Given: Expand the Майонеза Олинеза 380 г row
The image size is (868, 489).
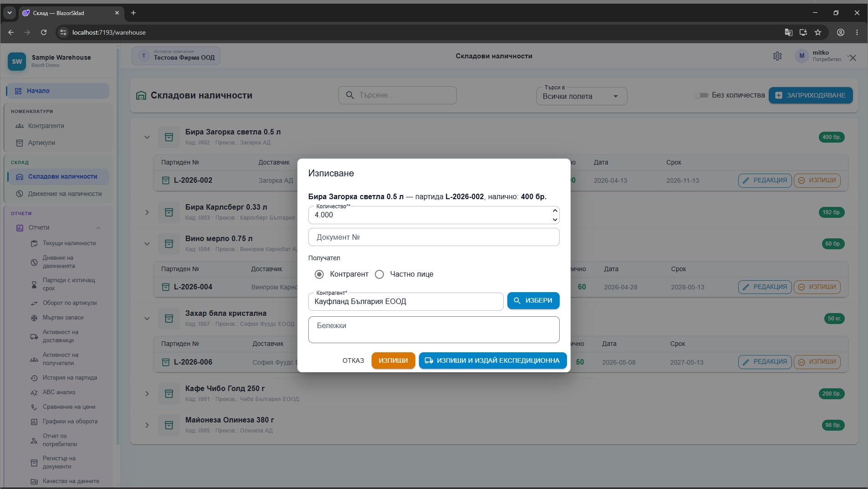Looking at the screenshot, I should [x=147, y=425].
